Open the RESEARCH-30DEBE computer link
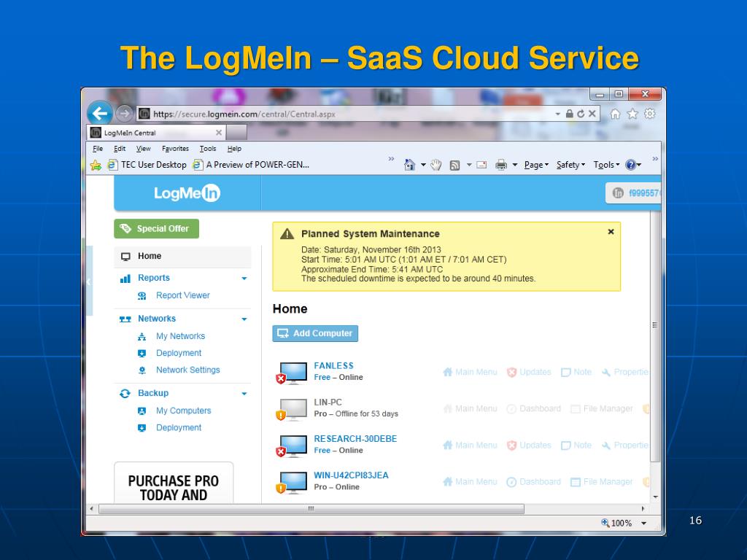 click(x=355, y=438)
